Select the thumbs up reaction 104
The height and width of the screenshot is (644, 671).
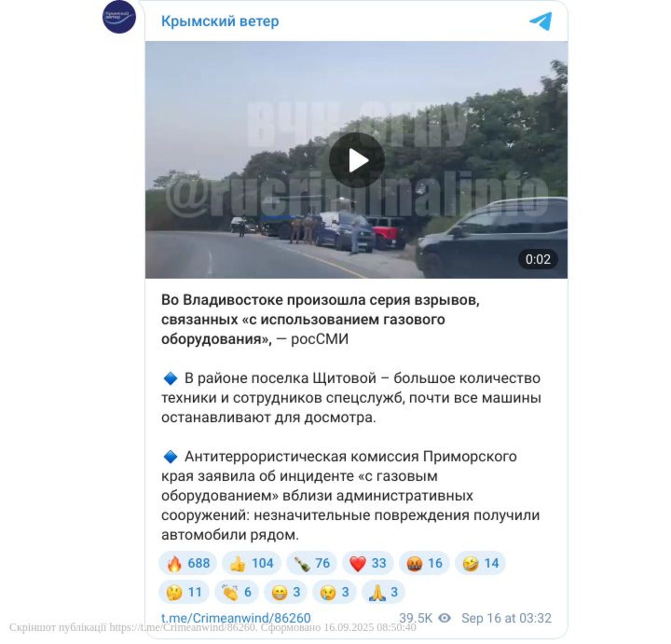click(251, 563)
